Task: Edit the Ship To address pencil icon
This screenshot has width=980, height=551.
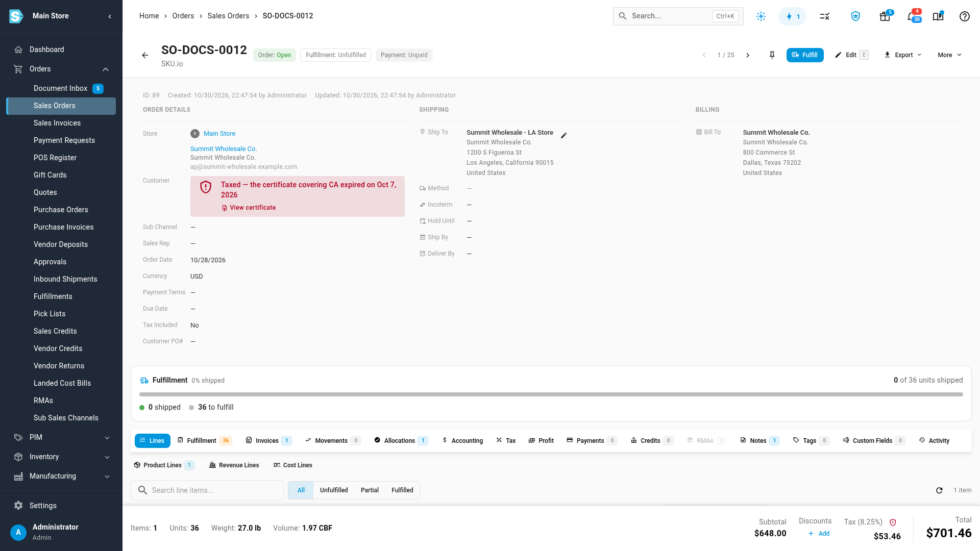Action: pos(564,135)
